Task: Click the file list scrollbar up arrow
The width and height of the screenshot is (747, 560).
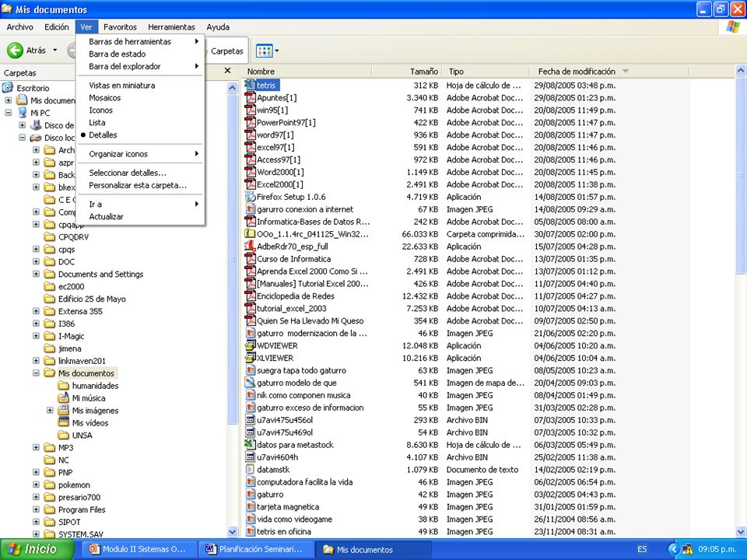Action: 741,71
